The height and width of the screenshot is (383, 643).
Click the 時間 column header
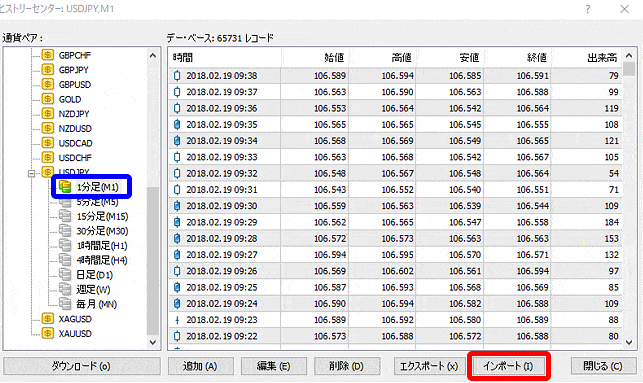pos(225,58)
